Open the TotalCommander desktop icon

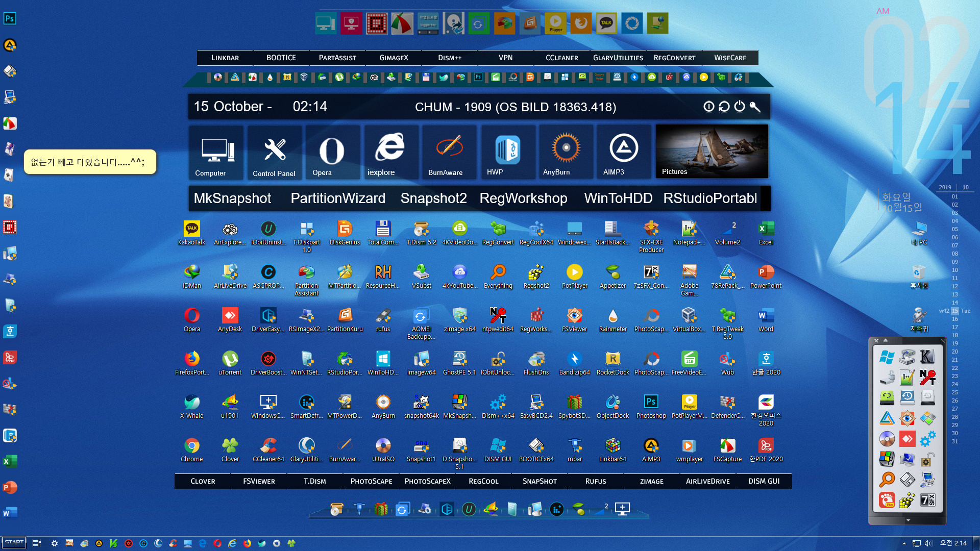(x=383, y=233)
